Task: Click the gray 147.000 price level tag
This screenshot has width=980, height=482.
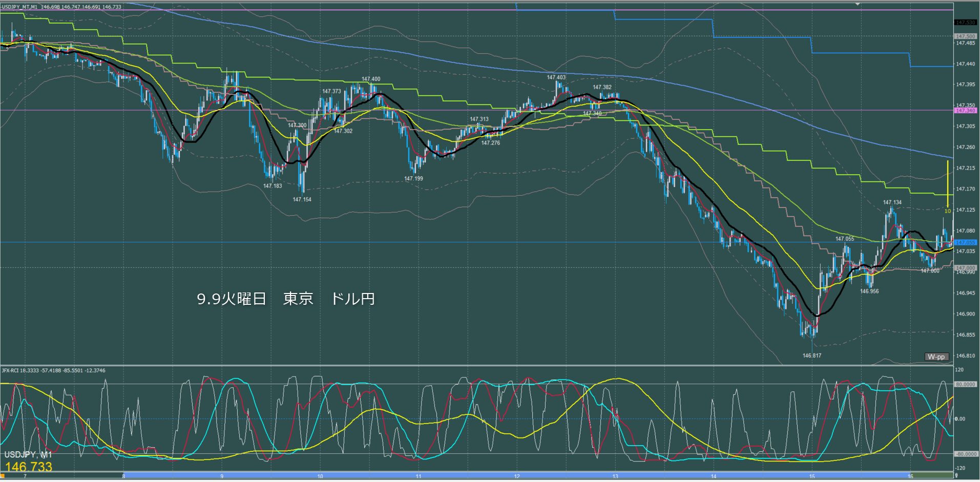Action: pos(965,268)
